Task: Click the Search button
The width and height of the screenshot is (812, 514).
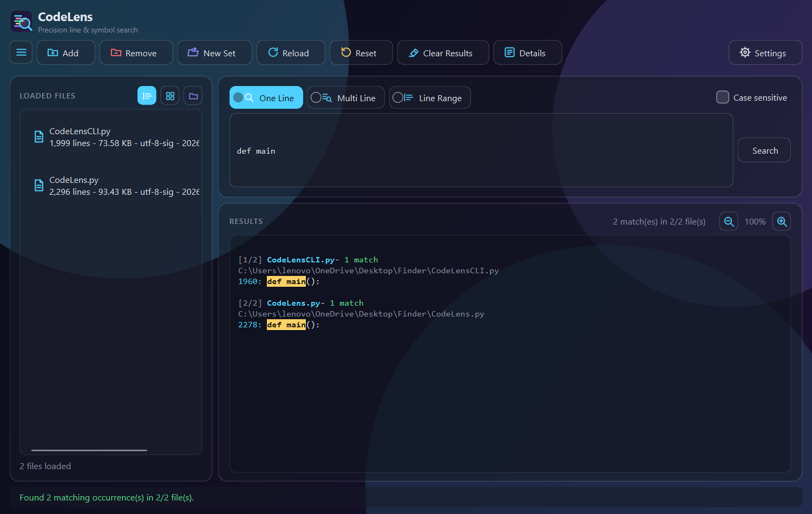Action: point(764,150)
